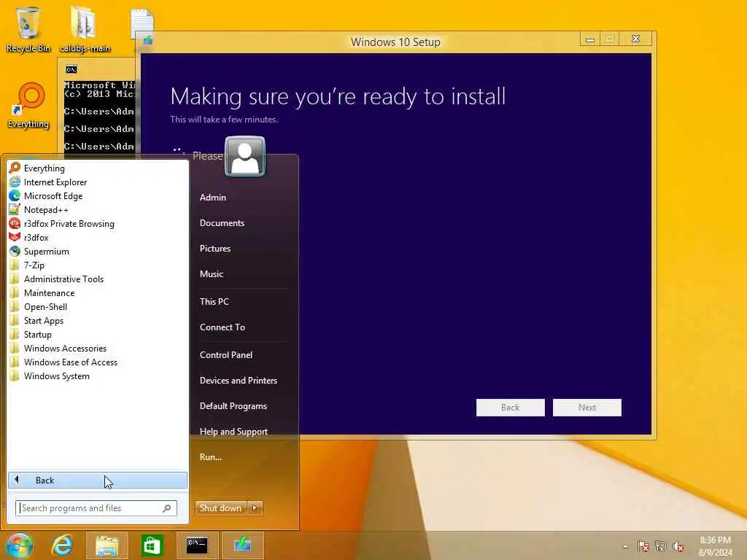Switch to Command Prompt on the taskbar

[x=197, y=545]
